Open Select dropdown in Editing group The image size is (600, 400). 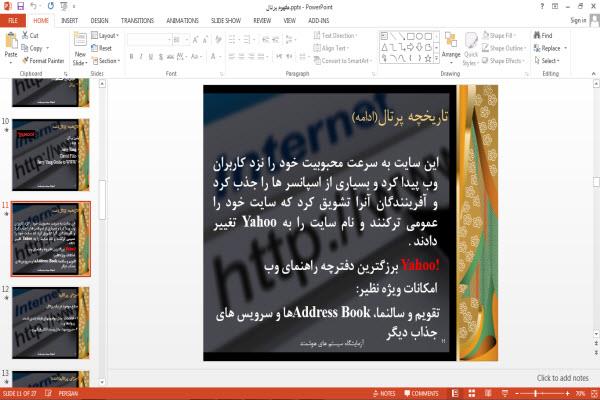point(548,61)
